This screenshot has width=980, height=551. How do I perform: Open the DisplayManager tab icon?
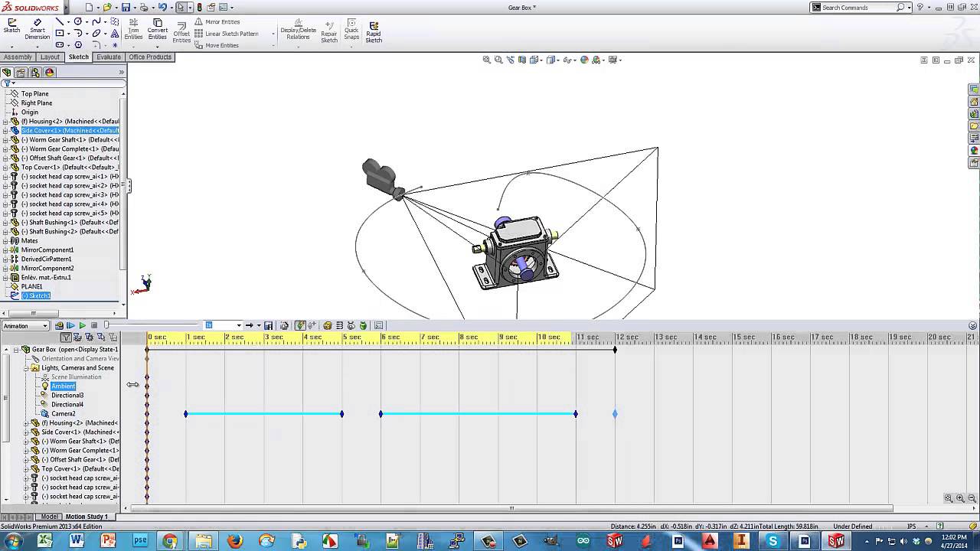tap(50, 73)
